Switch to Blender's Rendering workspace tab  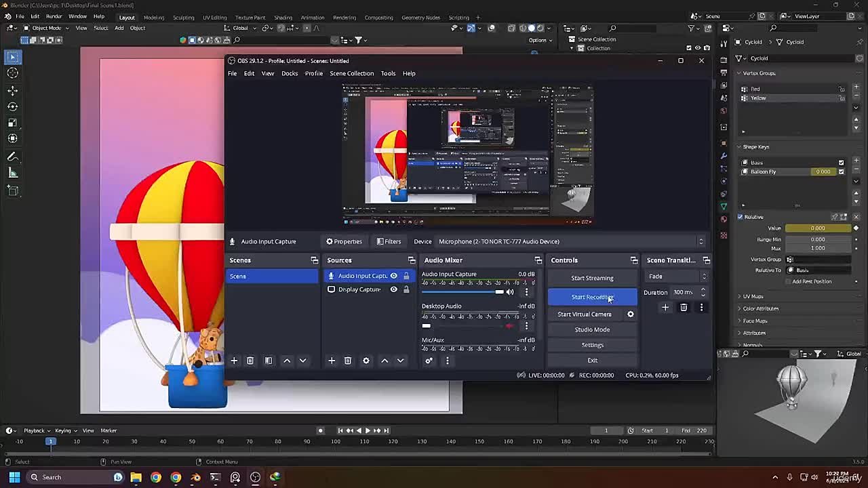tap(344, 17)
